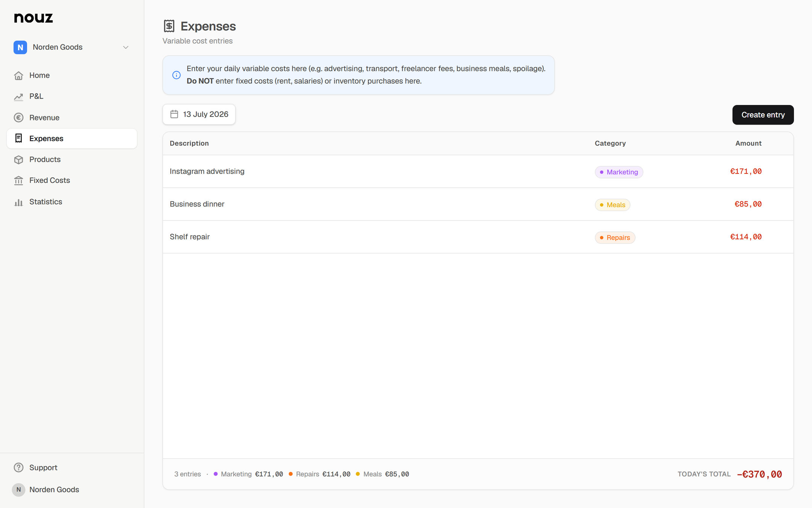This screenshot has height=508, width=812.
Task: Click the purple Marketing dot in footer
Action: [215, 474]
